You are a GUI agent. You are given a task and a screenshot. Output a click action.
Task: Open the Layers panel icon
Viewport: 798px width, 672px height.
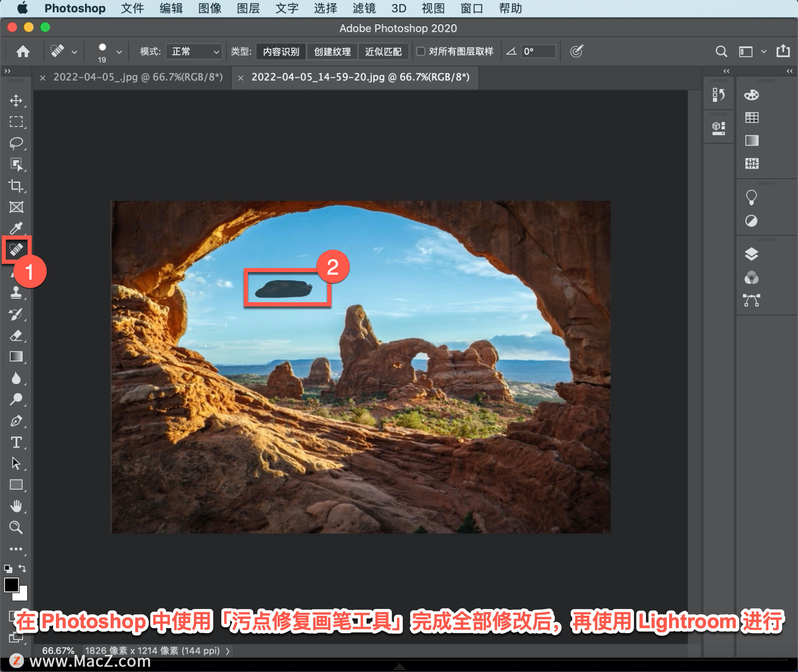pyautogui.click(x=751, y=254)
